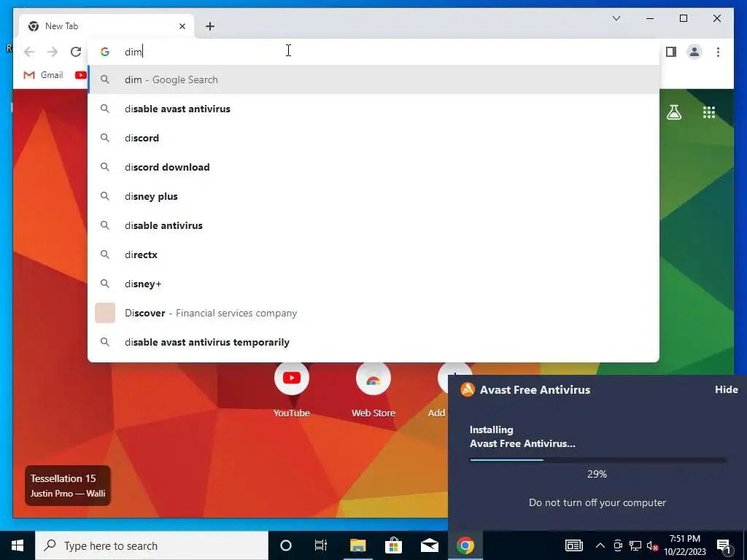This screenshot has width=747, height=560.
Task: Open the notification center icon
Action: (x=724, y=545)
